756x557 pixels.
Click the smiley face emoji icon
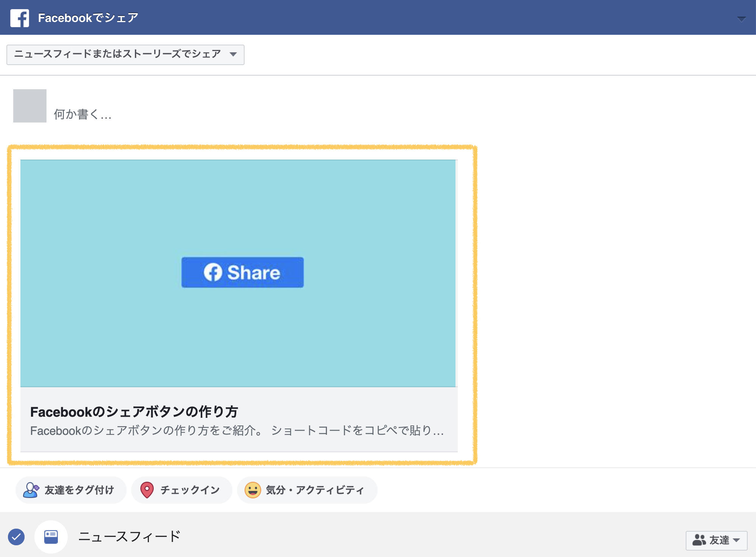pos(253,490)
